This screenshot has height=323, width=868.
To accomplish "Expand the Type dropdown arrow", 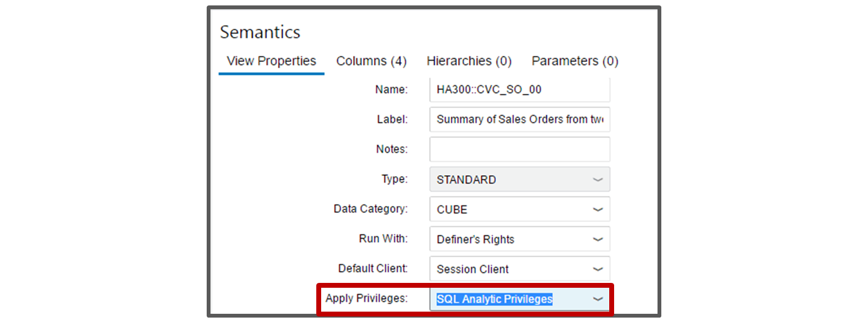I will [x=598, y=179].
